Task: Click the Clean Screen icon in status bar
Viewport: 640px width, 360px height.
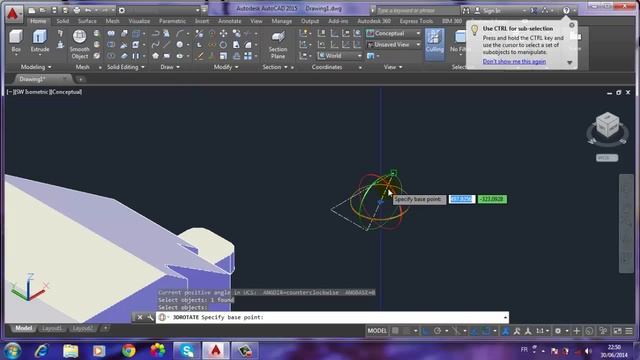Action: [617, 331]
